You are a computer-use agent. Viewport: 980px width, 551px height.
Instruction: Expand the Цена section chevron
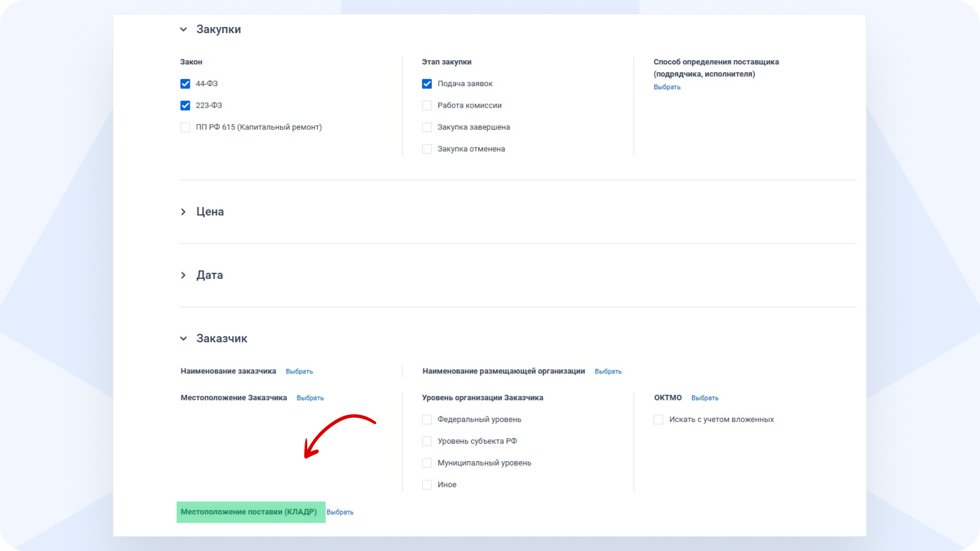click(183, 212)
